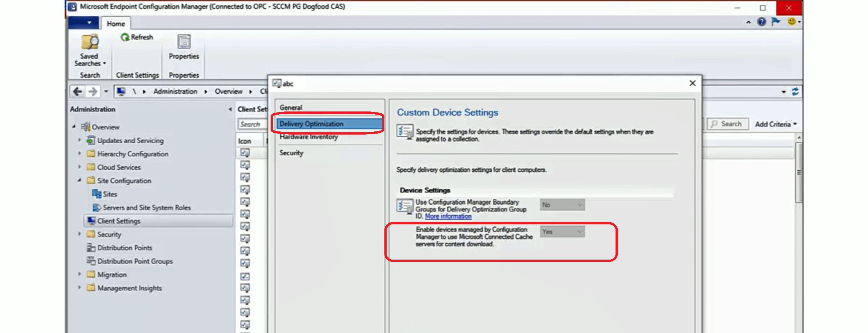This screenshot has width=868, height=333.
Task: Open the Boundary Groups No dropdown
Action: [x=562, y=205]
